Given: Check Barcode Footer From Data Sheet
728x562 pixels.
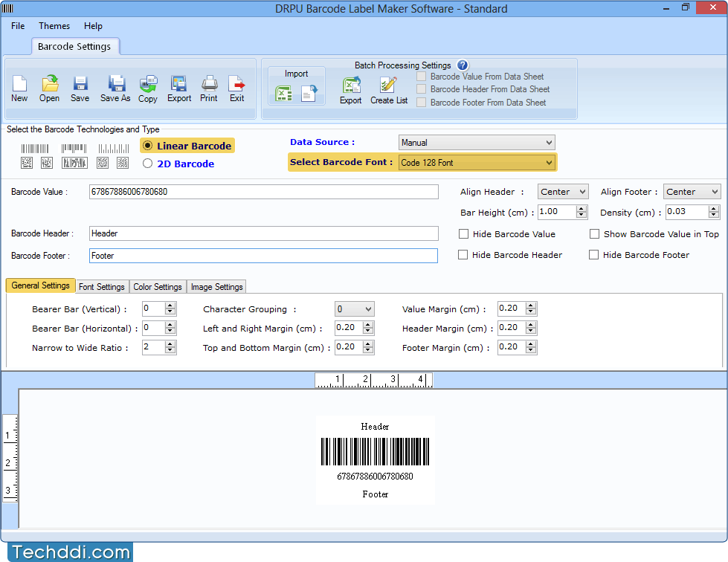Looking at the screenshot, I should [421, 102].
